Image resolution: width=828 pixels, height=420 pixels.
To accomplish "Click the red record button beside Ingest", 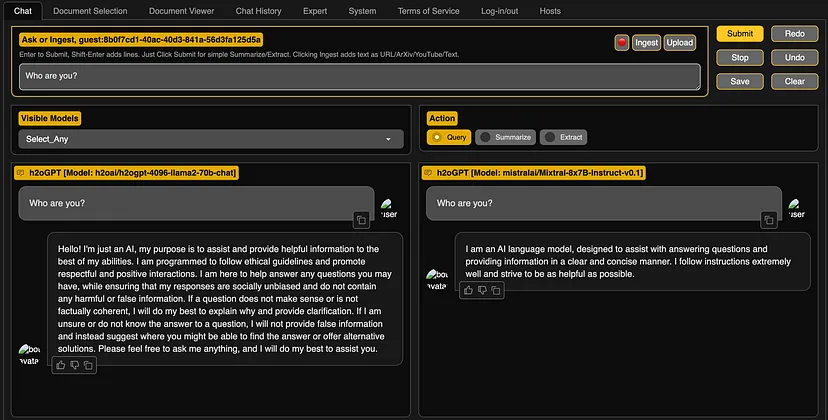I will pyautogui.click(x=622, y=43).
